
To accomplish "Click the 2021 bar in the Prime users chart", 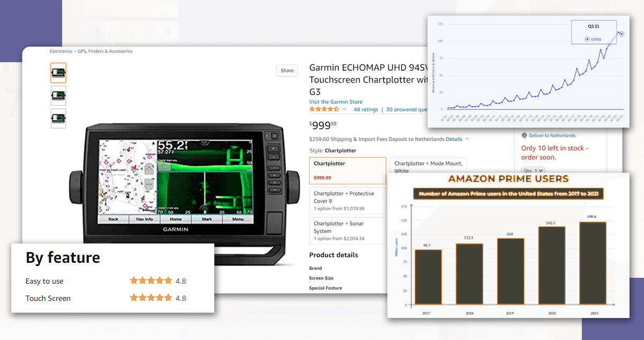I will click(592, 263).
